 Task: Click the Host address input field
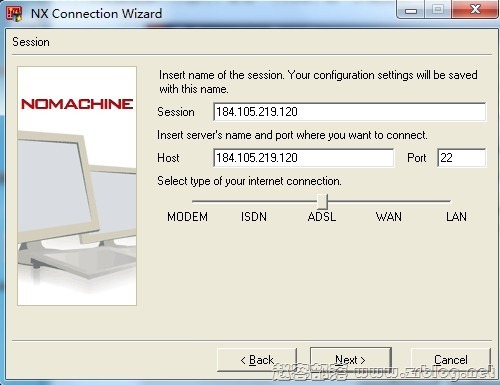(303, 158)
